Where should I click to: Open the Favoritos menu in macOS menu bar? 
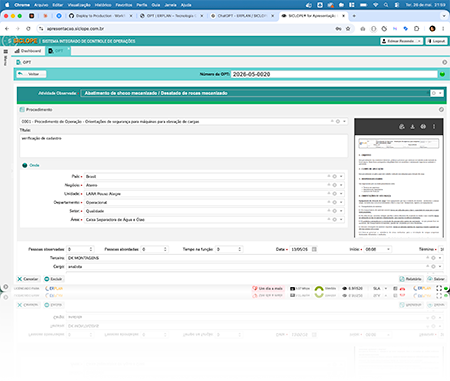pos(124,5)
